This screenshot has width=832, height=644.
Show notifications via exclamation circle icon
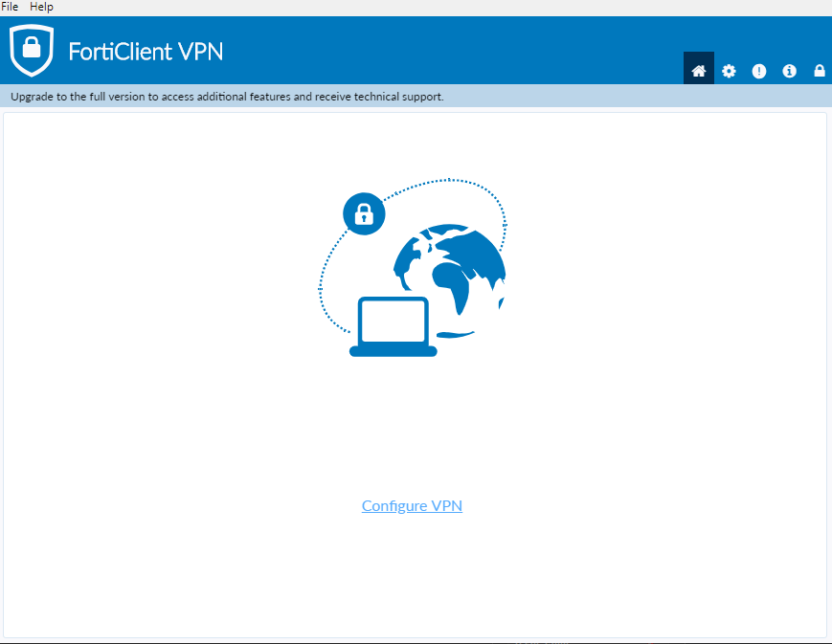click(x=759, y=71)
